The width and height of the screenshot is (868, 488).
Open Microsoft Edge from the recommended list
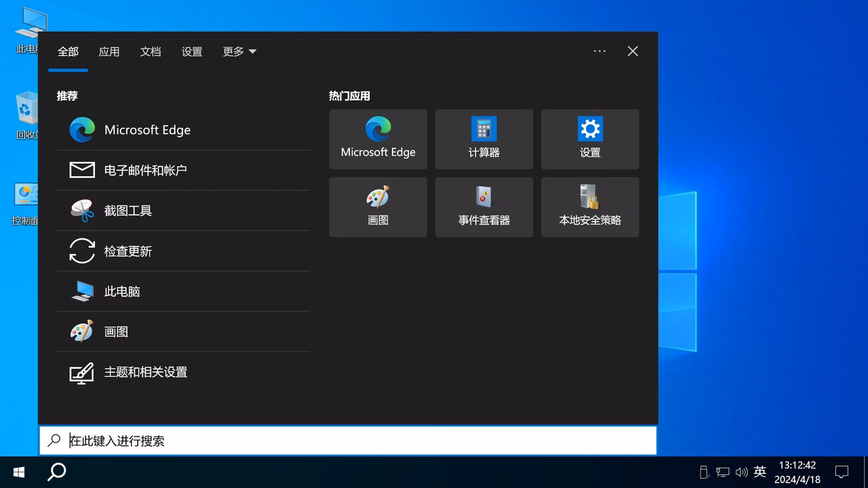click(183, 129)
